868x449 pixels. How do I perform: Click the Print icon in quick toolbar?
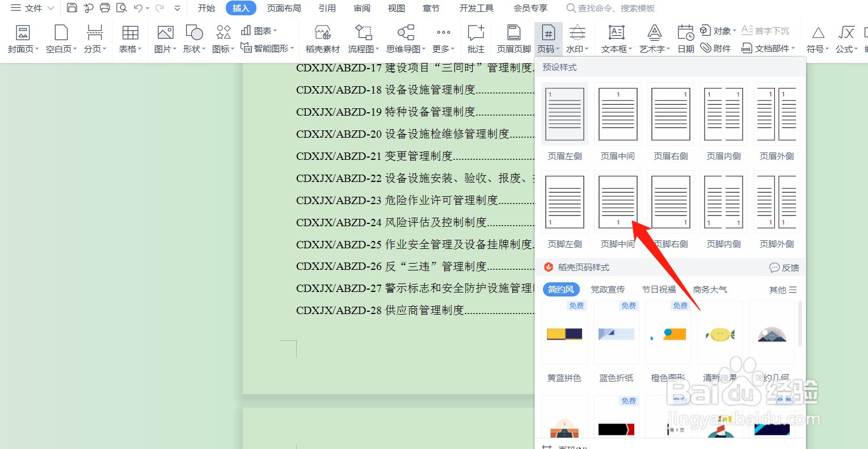[105, 8]
